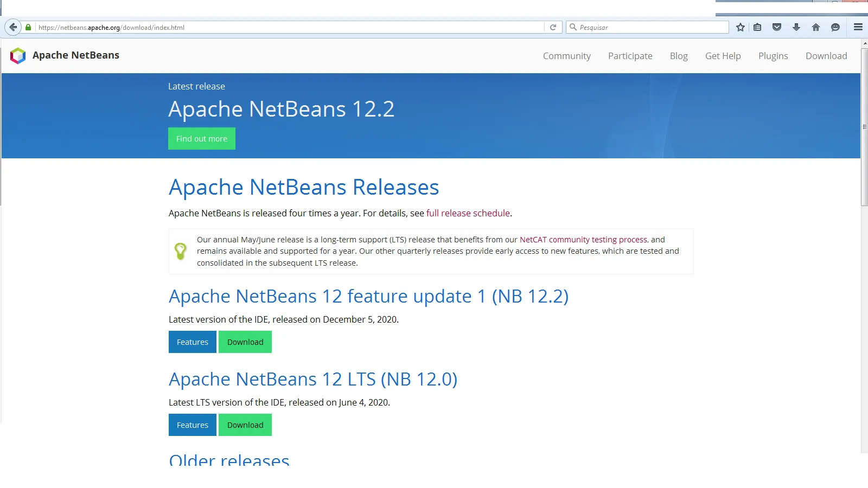This screenshot has width=868, height=488.
Task: Click the Apache NetBeans Releases heading
Action: click(x=304, y=187)
